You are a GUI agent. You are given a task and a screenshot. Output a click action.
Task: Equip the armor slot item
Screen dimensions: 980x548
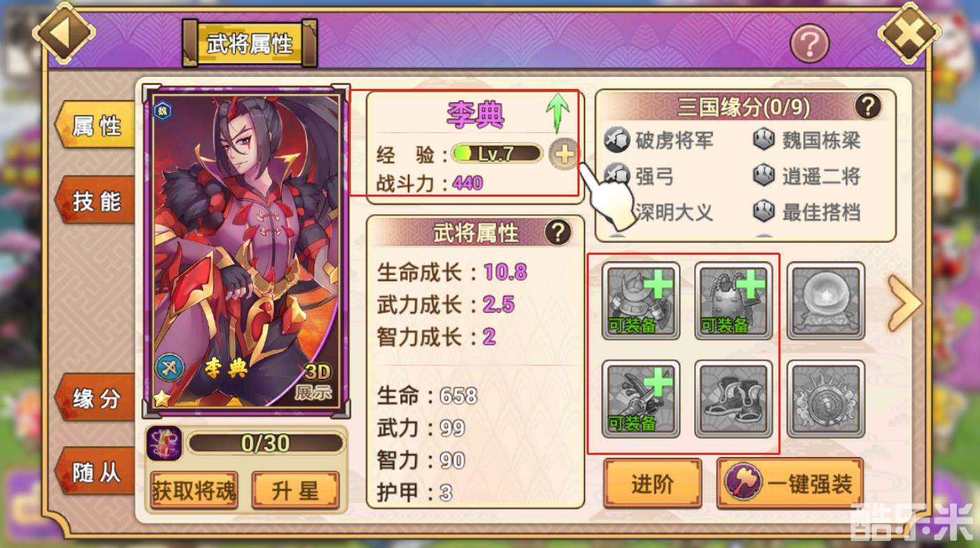click(734, 301)
